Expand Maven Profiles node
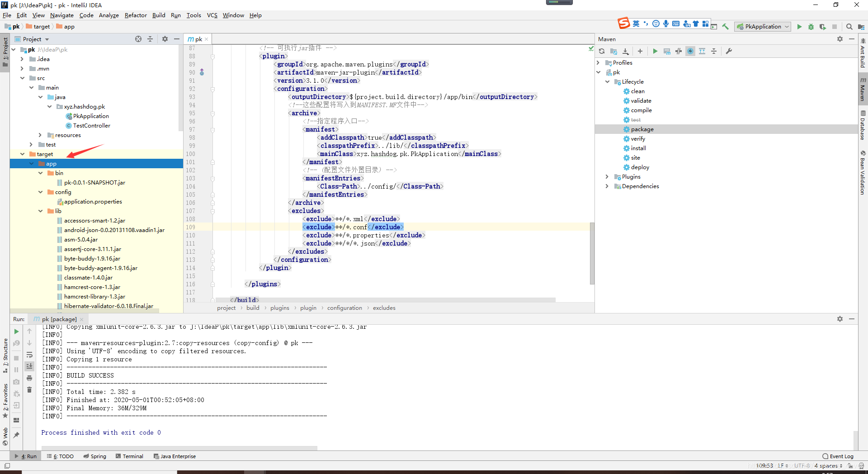Viewport: 868px width, 474px height. click(599, 63)
